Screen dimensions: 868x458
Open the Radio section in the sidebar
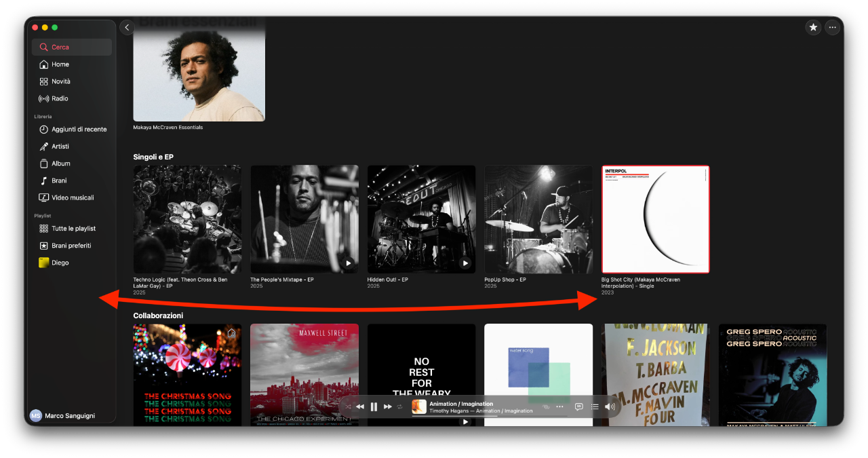(x=60, y=98)
